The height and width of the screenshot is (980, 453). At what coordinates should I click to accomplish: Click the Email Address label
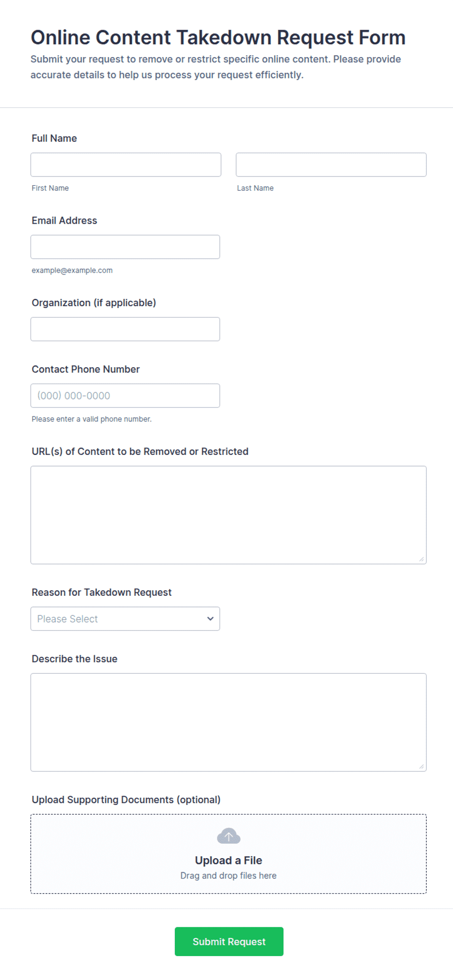tap(64, 220)
